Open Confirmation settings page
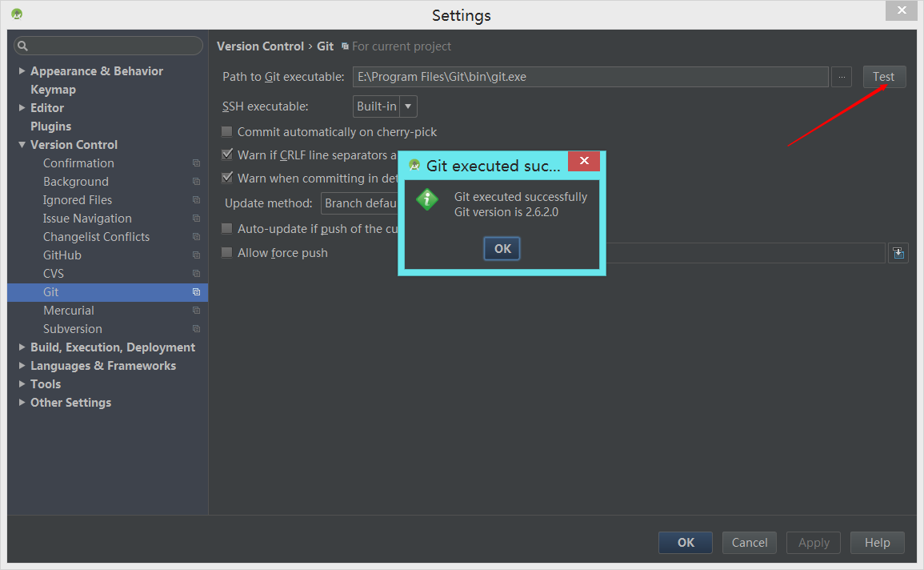This screenshot has height=570, width=924. point(78,163)
